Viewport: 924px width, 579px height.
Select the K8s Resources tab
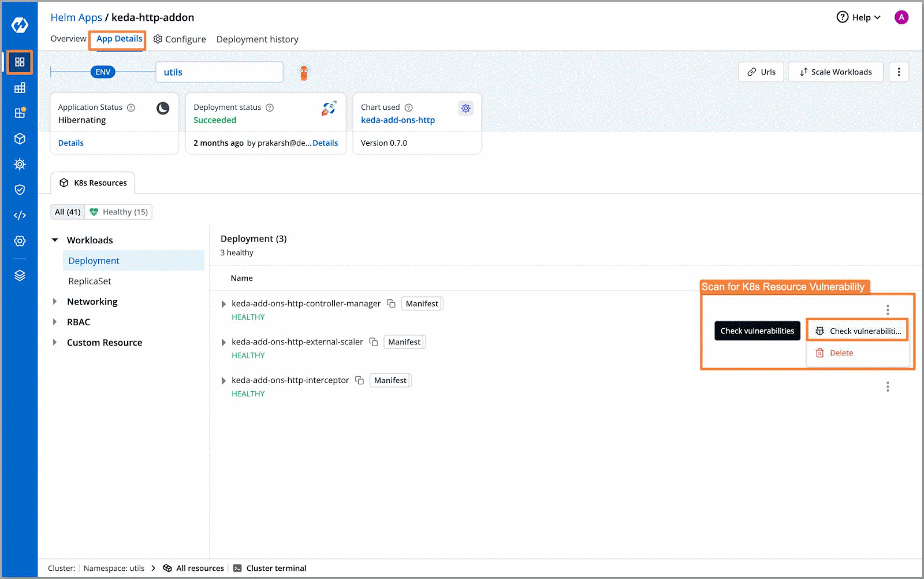[x=93, y=183]
